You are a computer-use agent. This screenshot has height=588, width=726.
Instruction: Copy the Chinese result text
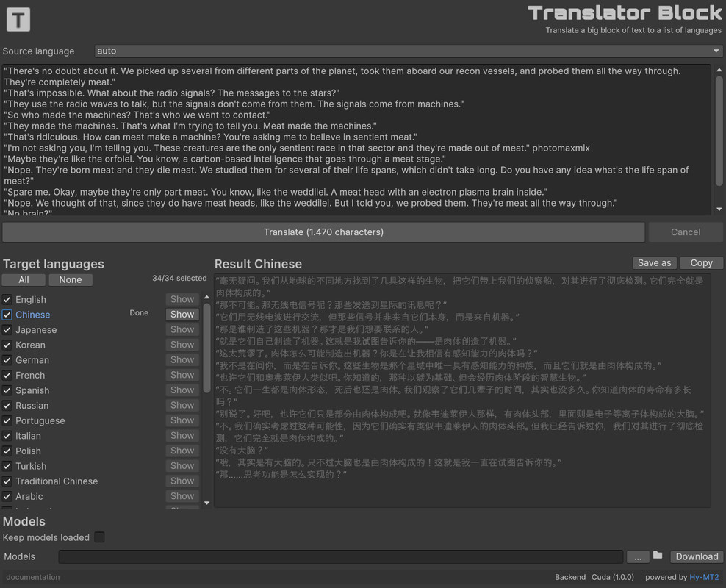701,263
